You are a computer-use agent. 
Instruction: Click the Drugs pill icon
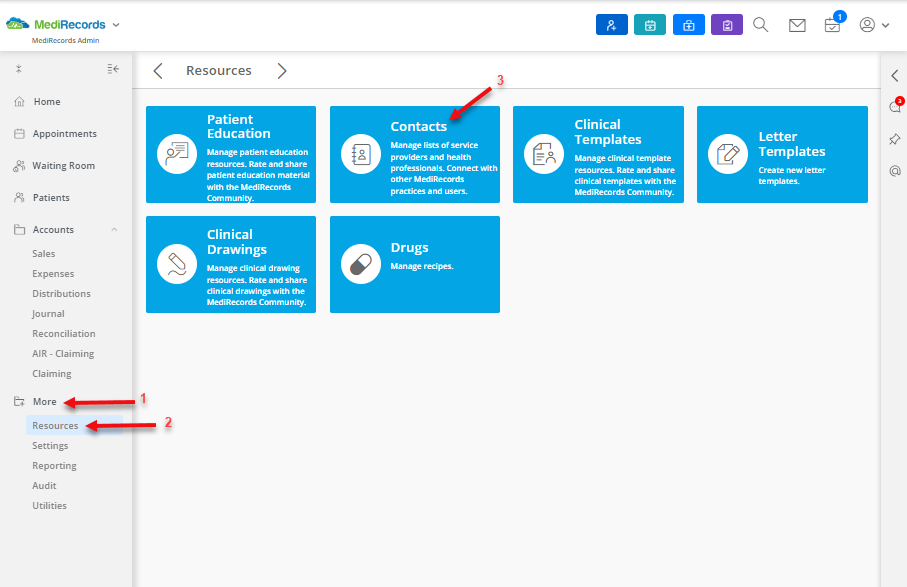pyautogui.click(x=361, y=264)
